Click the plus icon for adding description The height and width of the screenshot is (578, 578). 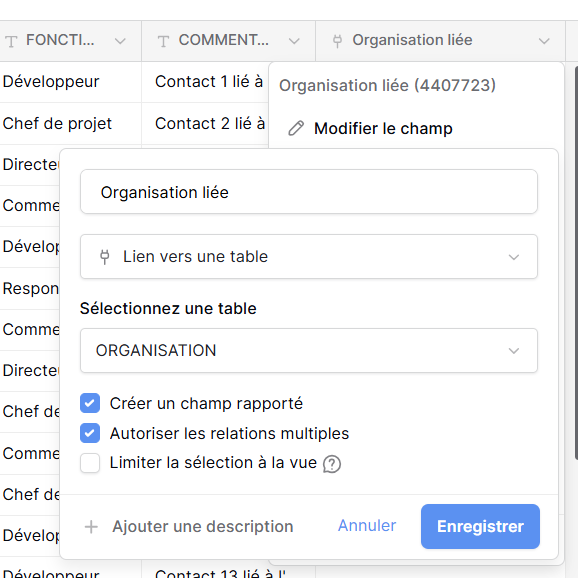pyautogui.click(x=91, y=527)
